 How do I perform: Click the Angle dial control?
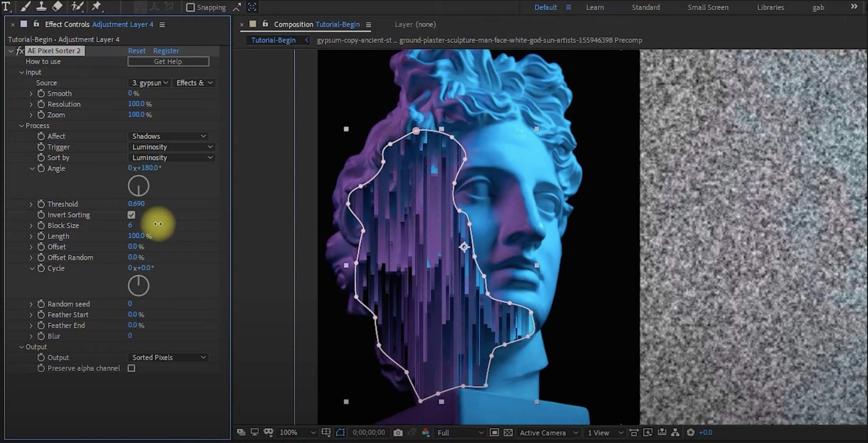(x=138, y=186)
